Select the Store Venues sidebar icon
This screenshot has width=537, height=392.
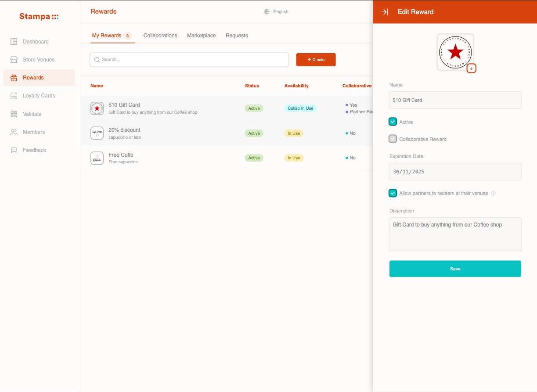coord(14,59)
